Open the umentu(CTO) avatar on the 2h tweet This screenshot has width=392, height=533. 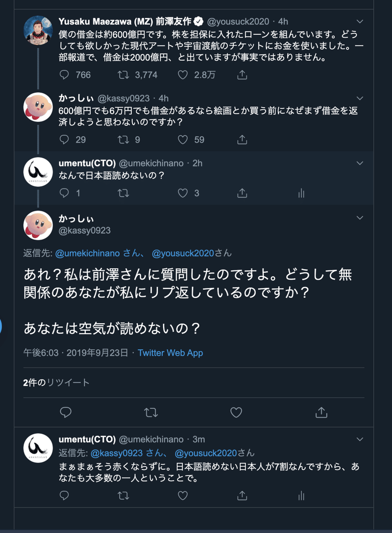click(x=38, y=171)
